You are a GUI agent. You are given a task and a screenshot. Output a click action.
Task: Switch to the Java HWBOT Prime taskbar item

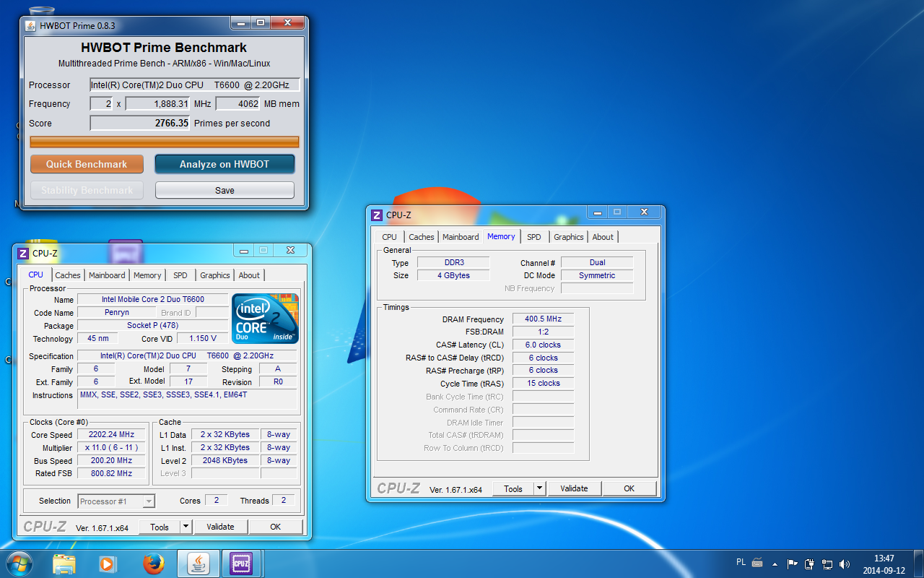198,564
